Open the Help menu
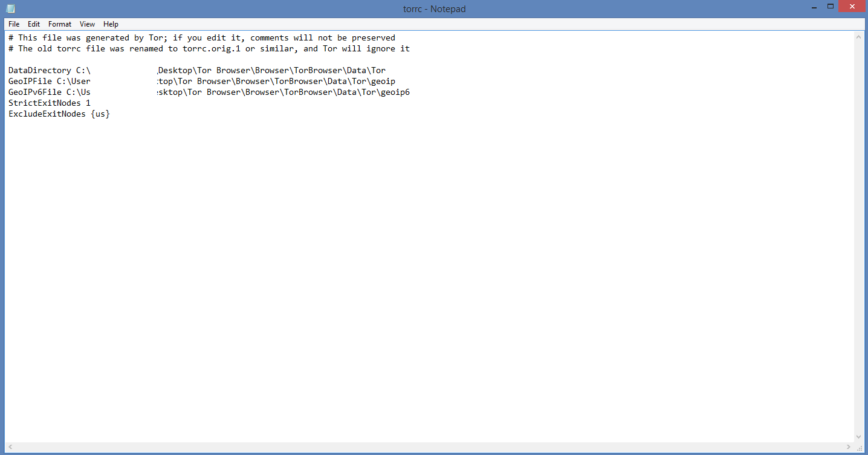 [x=111, y=24]
